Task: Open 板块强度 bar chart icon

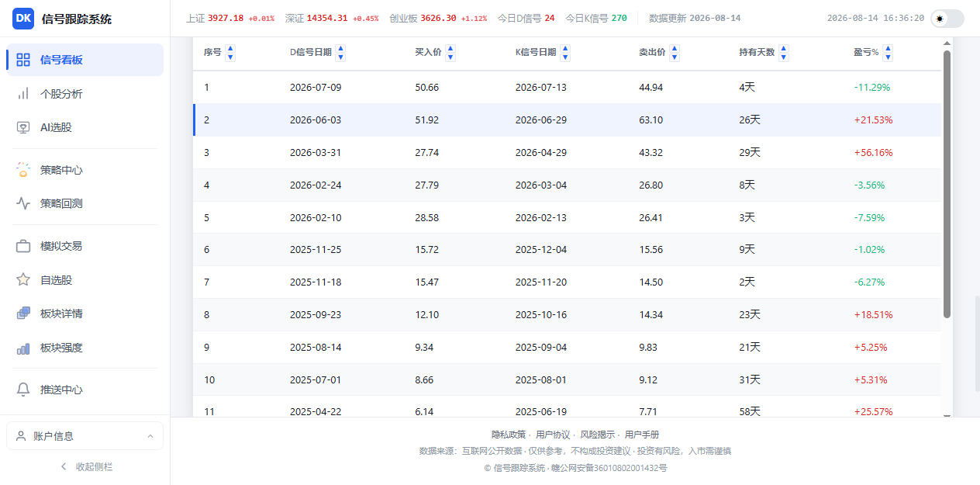Action: coord(23,348)
